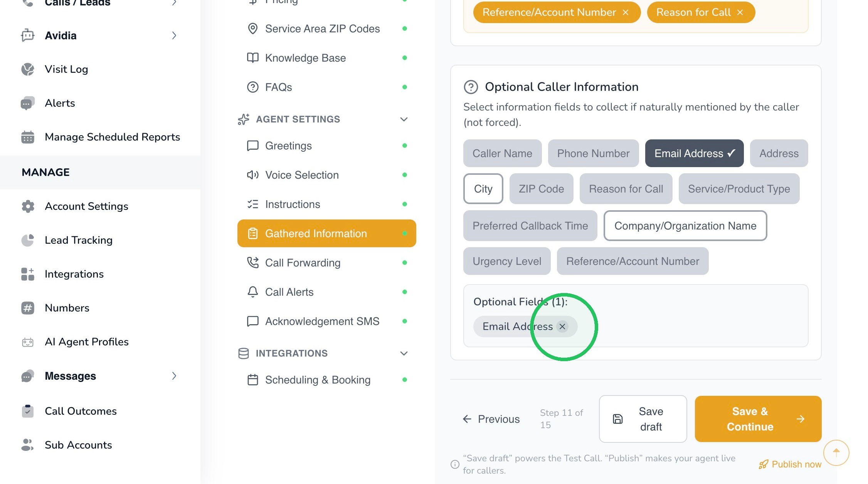
Task: Click the Service Area ZIP Codes pin icon
Action: pyautogui.click(x=252, y=28)
